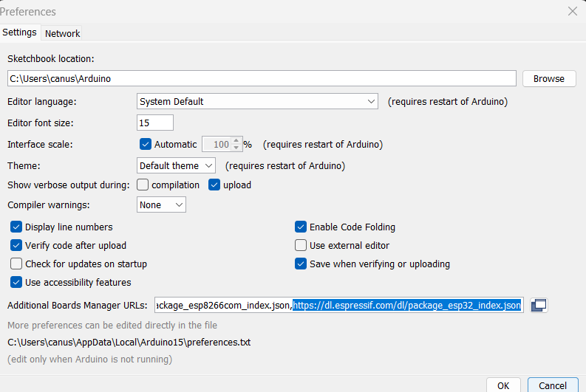Click the Editor font size field

point(155,123)
